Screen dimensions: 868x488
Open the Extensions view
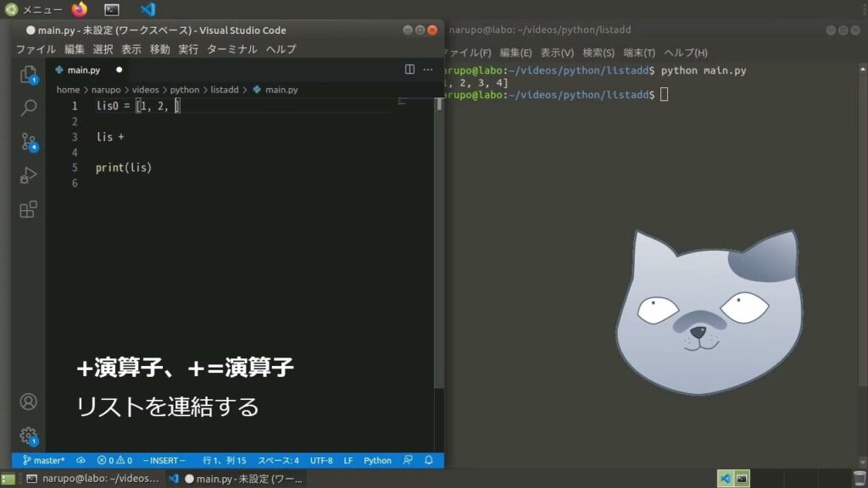28,208
